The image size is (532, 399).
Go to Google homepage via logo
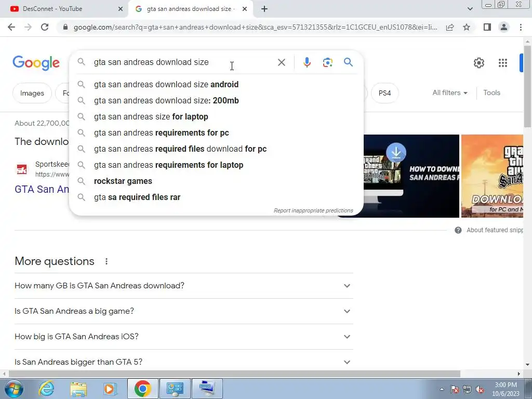(36, 63)
